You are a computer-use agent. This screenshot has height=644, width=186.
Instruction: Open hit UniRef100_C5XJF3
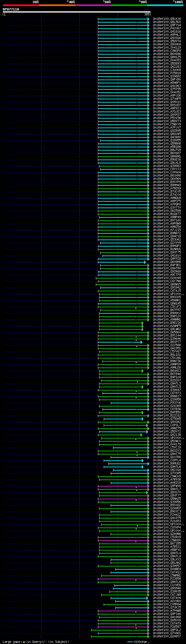[167, 307]
